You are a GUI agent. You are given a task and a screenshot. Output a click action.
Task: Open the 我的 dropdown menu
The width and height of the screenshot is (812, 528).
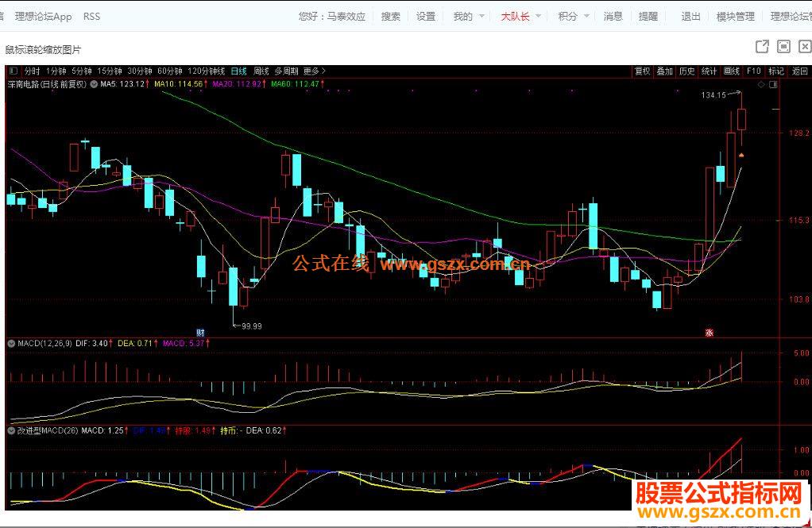point(469,17)
